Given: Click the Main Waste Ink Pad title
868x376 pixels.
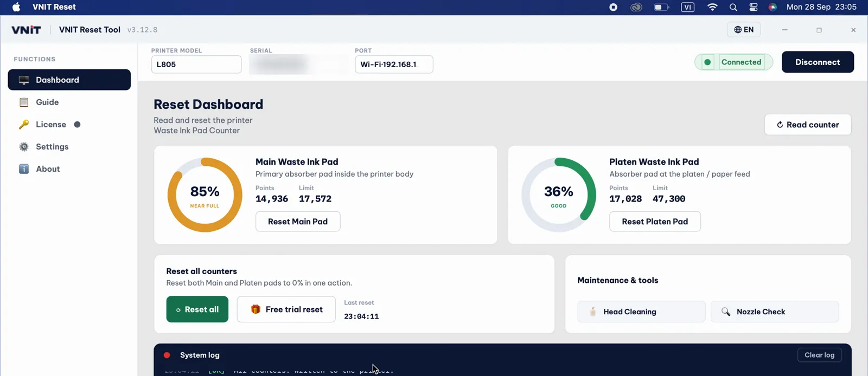Looking at the screenshot, I should (x=297, y=161).
